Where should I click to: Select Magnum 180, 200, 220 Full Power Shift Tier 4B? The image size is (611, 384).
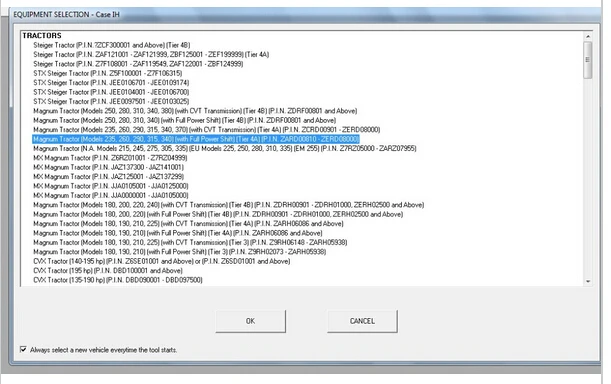click(218, 214)
